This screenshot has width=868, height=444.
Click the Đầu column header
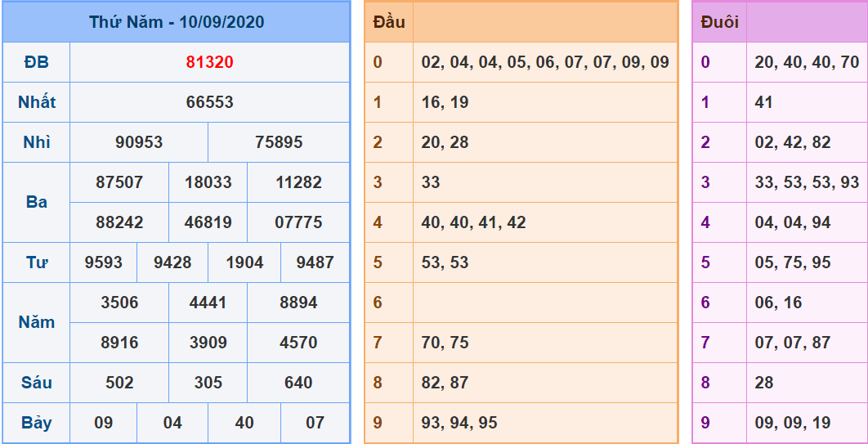389,22
